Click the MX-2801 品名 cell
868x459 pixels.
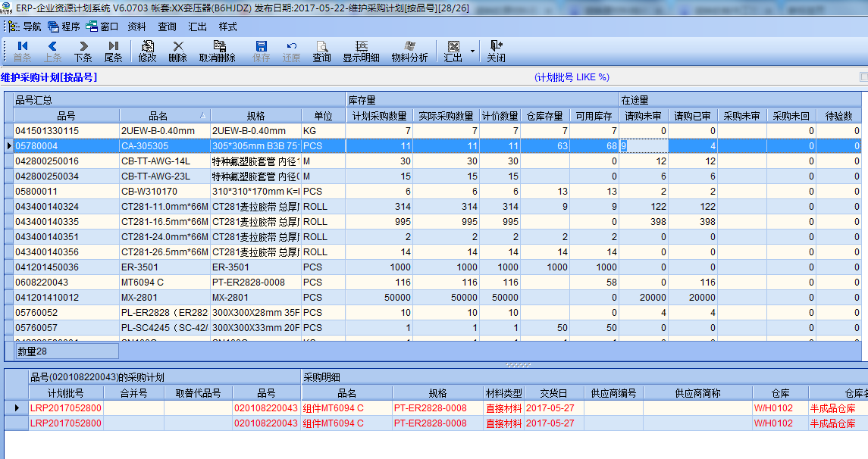165,298
